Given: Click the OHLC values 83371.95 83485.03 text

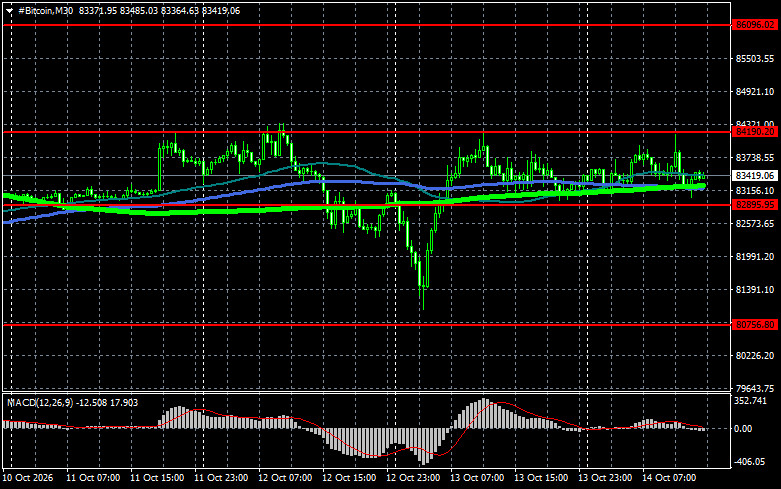Looking at the screenshot, I should (x=118, y=10).
